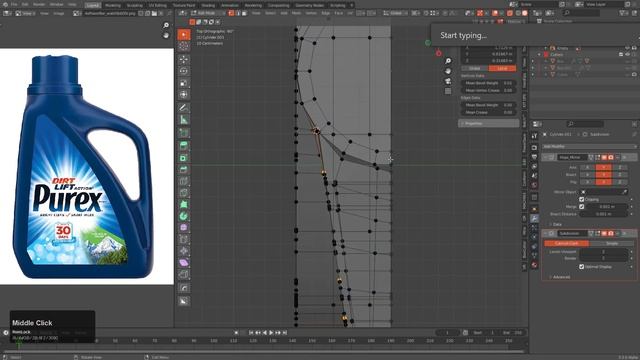
Task: Toggle the Clipping checkbox in Mirror modifier
Action: [x=582, y=199]
